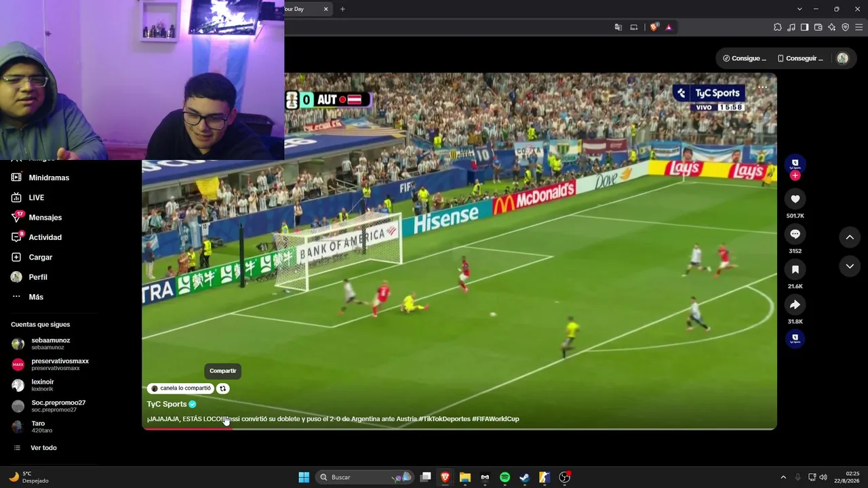Save video with bookmark icon

[x=795, y=269]
